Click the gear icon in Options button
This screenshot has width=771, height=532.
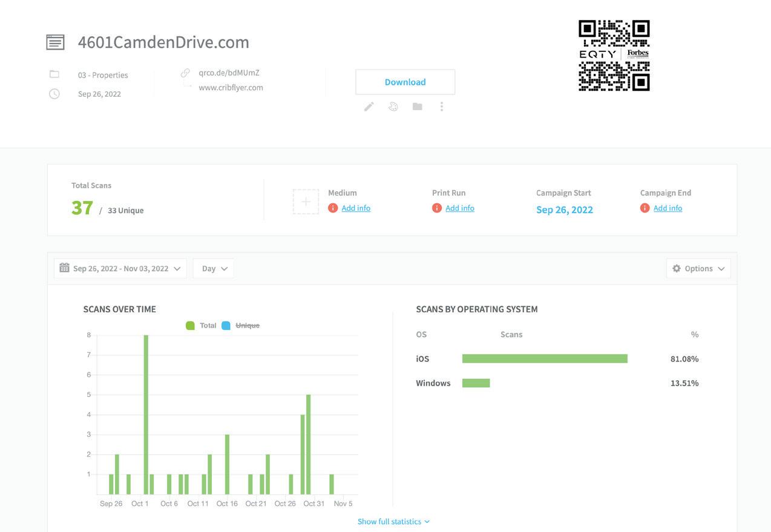click(x=677, y=268)
